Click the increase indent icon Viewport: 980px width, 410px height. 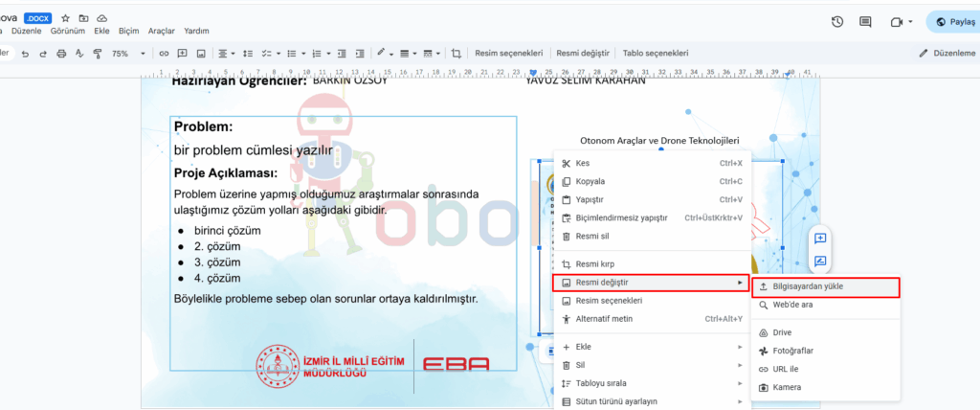(360, 54)
